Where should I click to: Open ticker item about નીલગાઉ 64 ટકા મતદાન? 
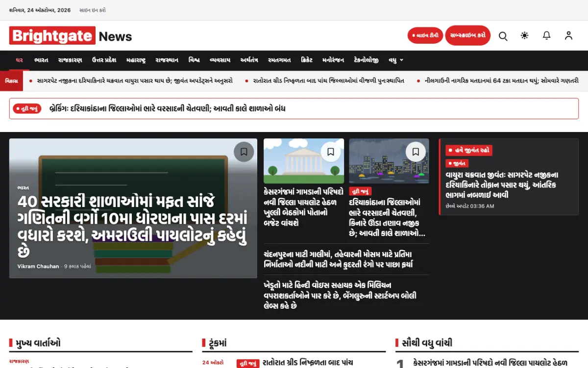click(502, 80)
